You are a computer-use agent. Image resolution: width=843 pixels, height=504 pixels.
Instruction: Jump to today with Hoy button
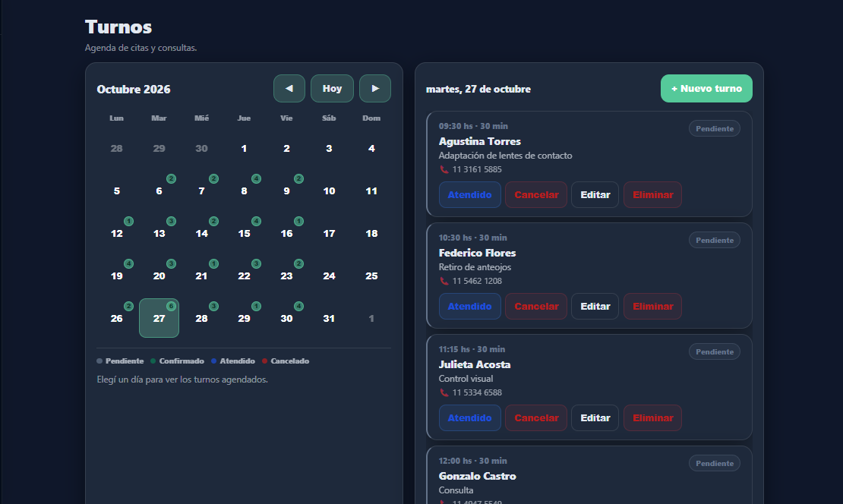tap(332, 88)
